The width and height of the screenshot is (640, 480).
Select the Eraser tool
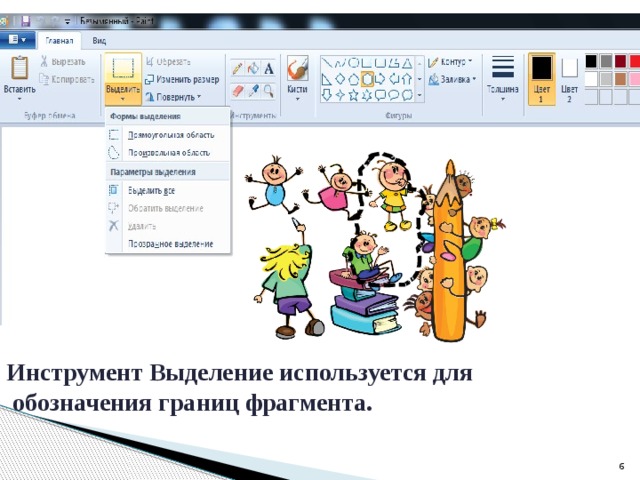(238, 91)
